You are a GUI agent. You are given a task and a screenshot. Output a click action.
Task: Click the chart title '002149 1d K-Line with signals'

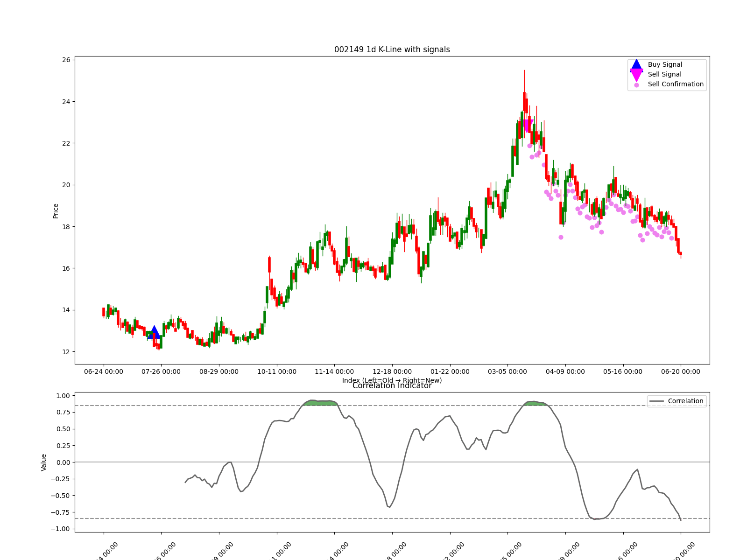(392, 49)
